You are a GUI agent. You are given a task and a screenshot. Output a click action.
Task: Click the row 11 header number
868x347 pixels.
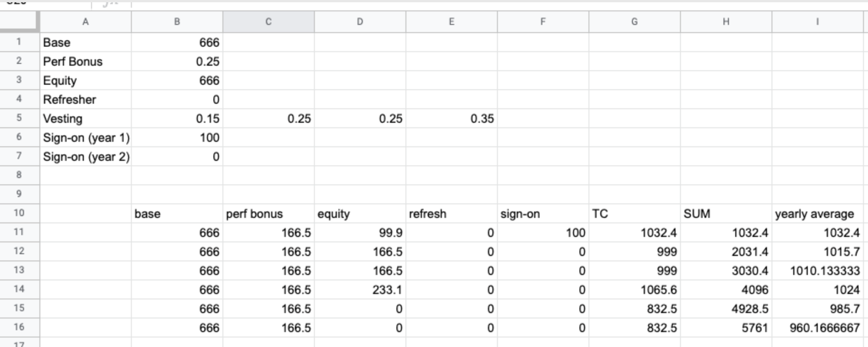pos(19,232)
